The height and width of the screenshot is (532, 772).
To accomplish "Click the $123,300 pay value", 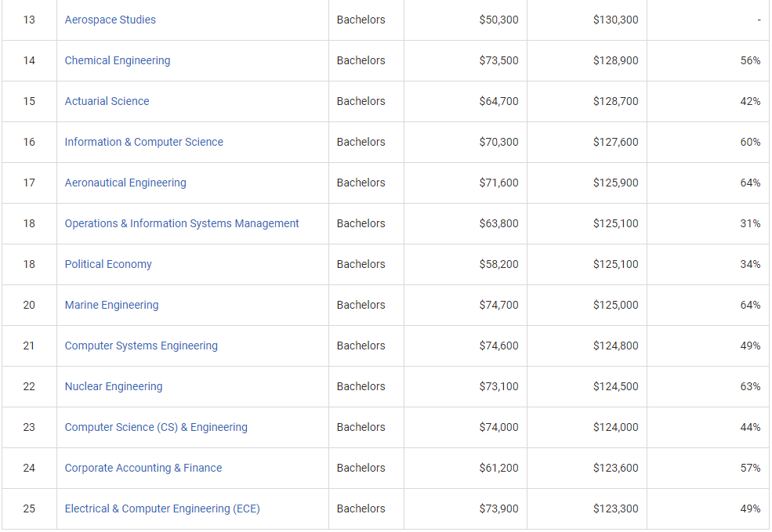I will tap(615, 508).
